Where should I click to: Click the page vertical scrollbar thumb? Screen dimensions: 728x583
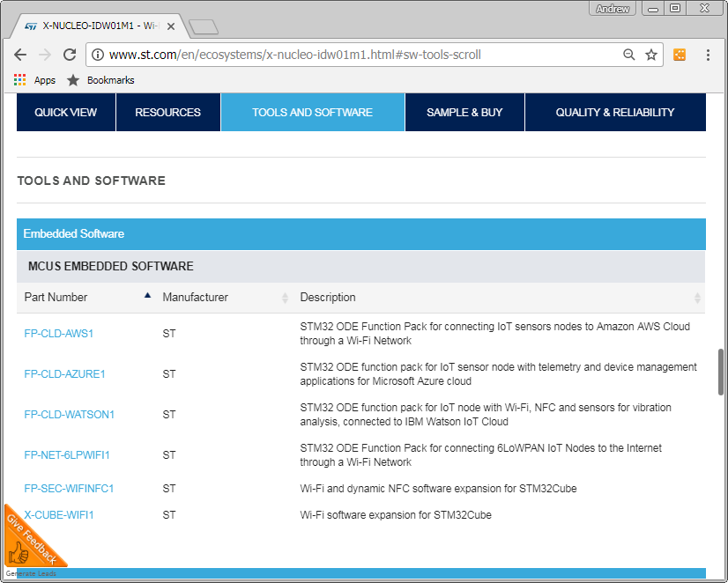[721, 372]
